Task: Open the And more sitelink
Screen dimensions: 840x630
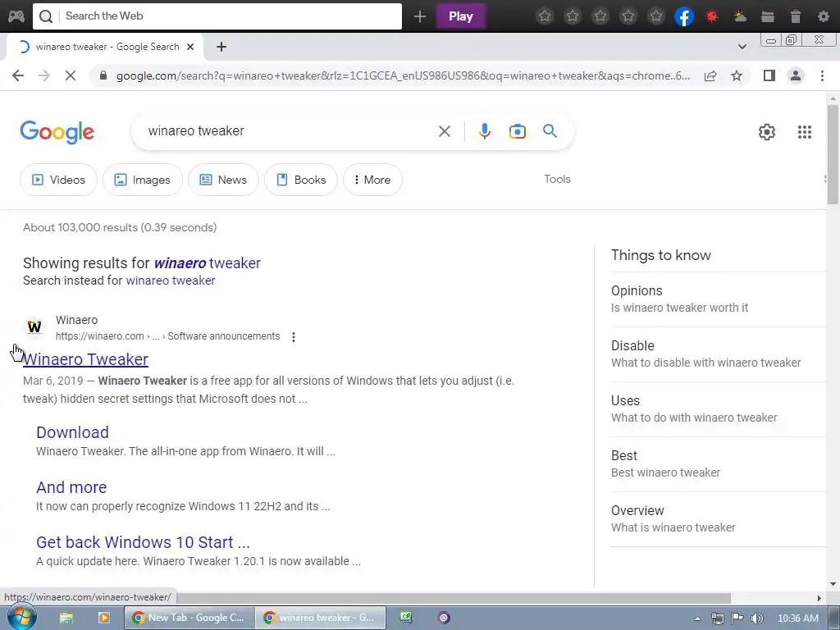Action: (x=71, y=487)
